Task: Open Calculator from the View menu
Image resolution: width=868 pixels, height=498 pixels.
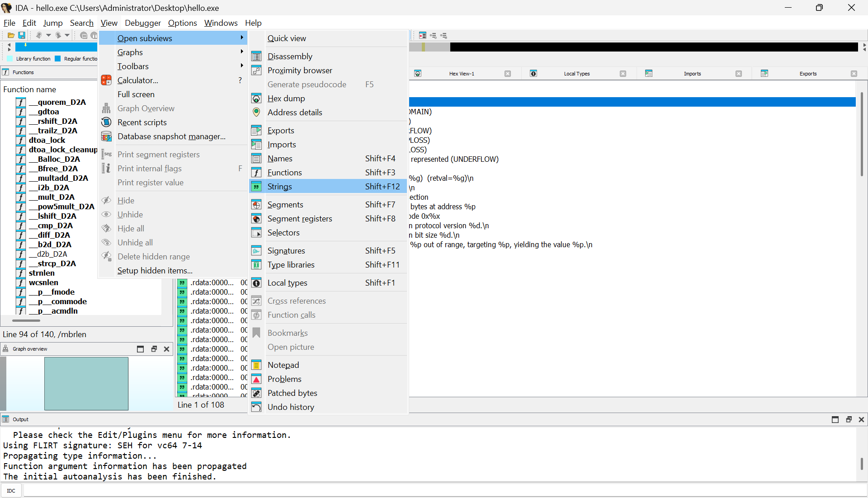Action: (x=137, y=80)
